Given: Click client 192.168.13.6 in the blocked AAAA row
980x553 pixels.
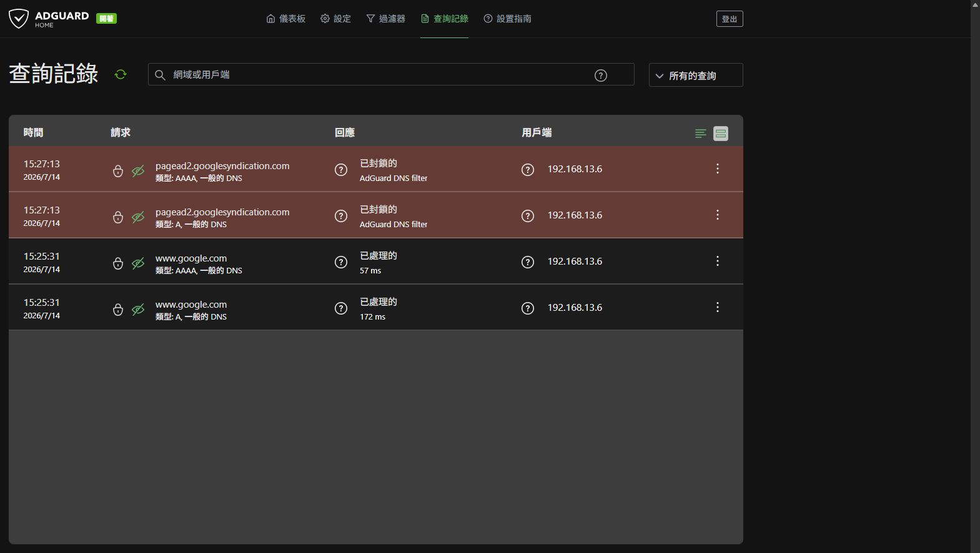Looking at the screenshot, I should [x=575, y=169].
